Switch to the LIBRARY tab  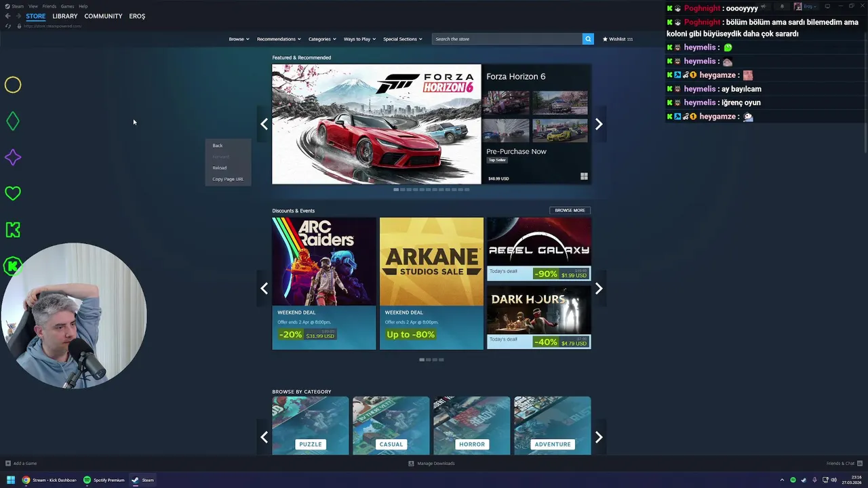(65, 16)
